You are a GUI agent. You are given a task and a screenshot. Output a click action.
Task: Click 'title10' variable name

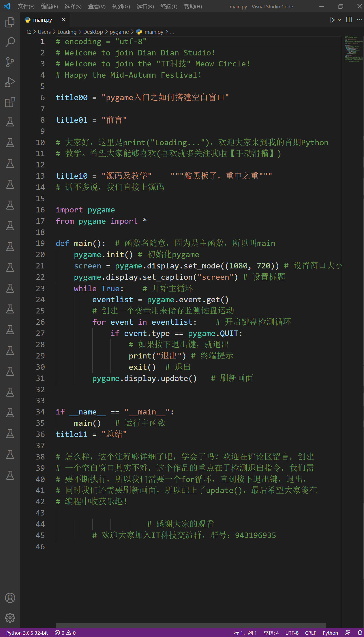pos(71,176)
